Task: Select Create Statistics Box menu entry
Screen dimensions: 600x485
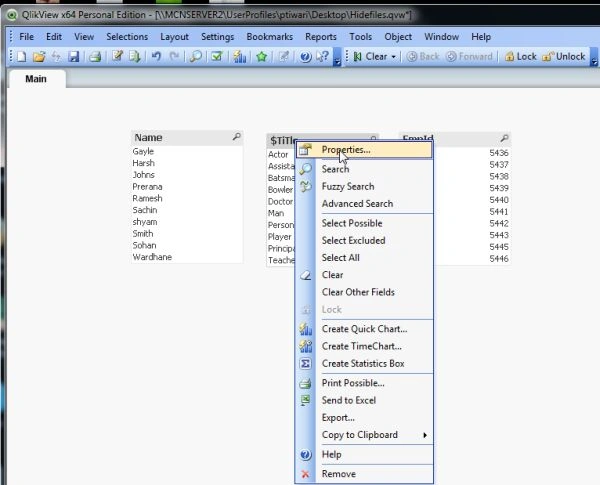Action: (x=365, y=364)
